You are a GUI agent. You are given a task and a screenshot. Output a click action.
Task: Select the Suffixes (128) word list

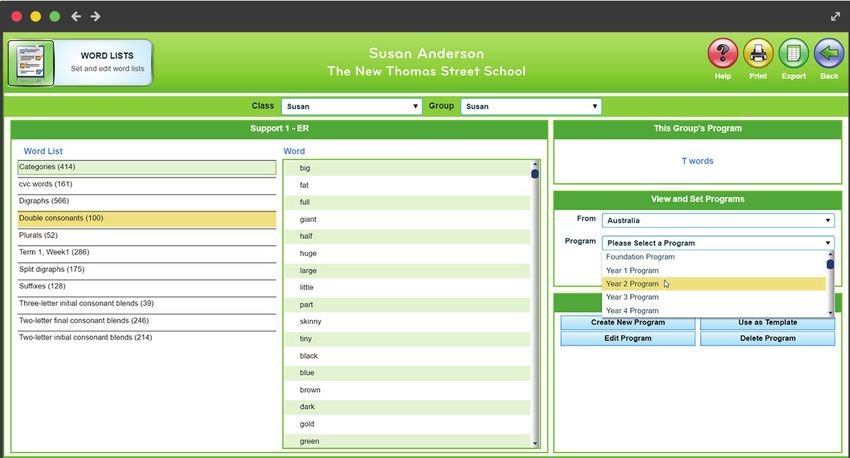coord(146,287)
